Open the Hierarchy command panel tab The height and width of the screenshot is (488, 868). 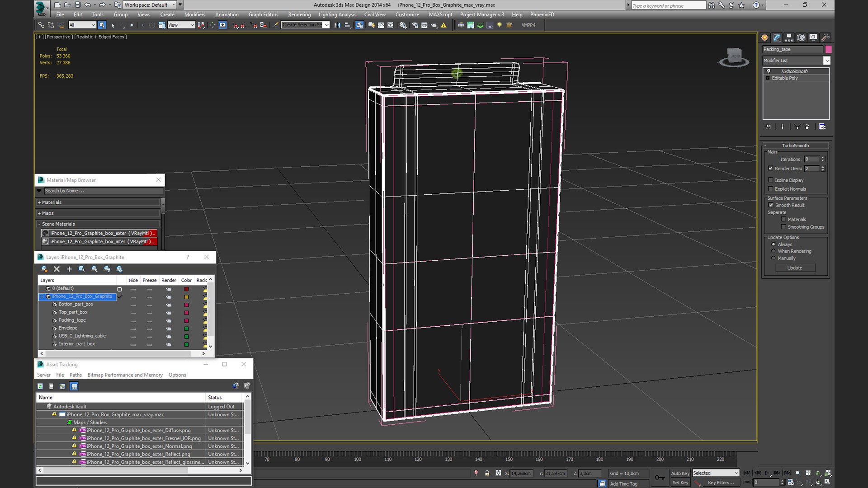tap(789, 38)
